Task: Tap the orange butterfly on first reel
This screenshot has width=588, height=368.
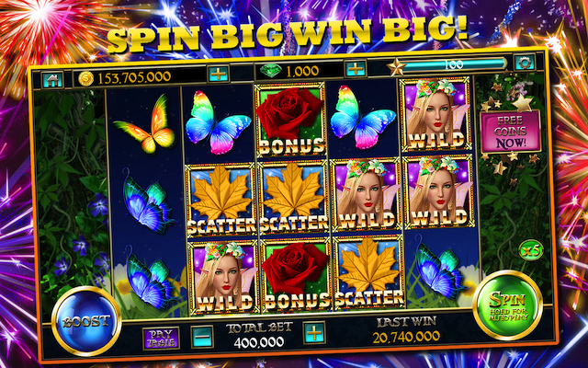Action: click(x=145, y=125)
